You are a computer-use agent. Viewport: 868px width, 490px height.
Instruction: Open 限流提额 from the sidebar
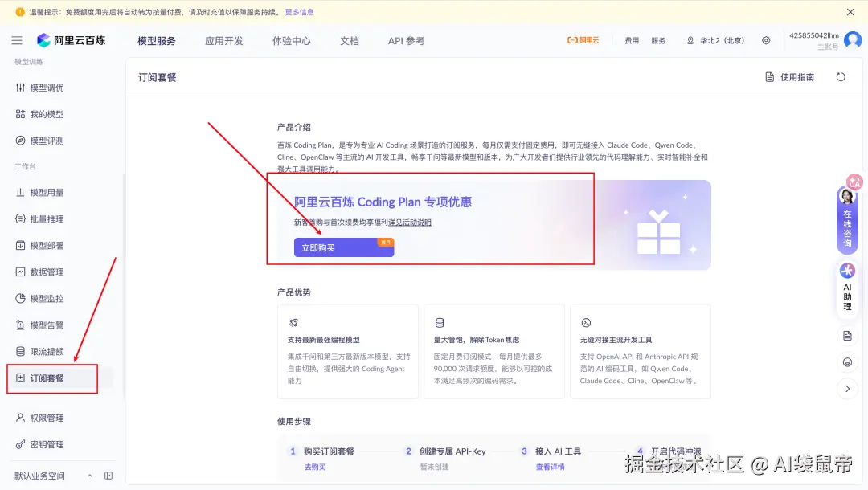48,350
